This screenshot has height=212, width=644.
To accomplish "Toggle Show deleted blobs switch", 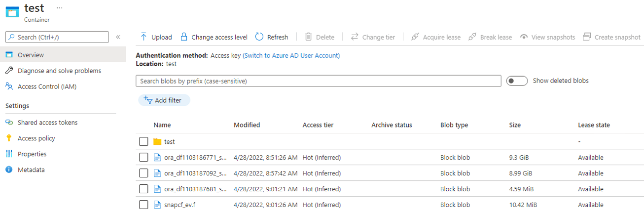I will click(517, 81).
